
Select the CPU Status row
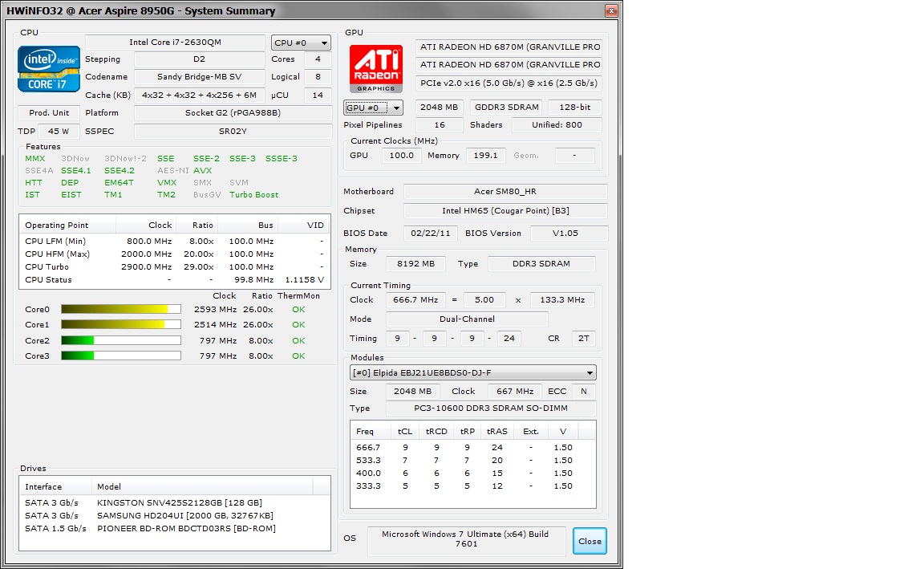(174, 280)
